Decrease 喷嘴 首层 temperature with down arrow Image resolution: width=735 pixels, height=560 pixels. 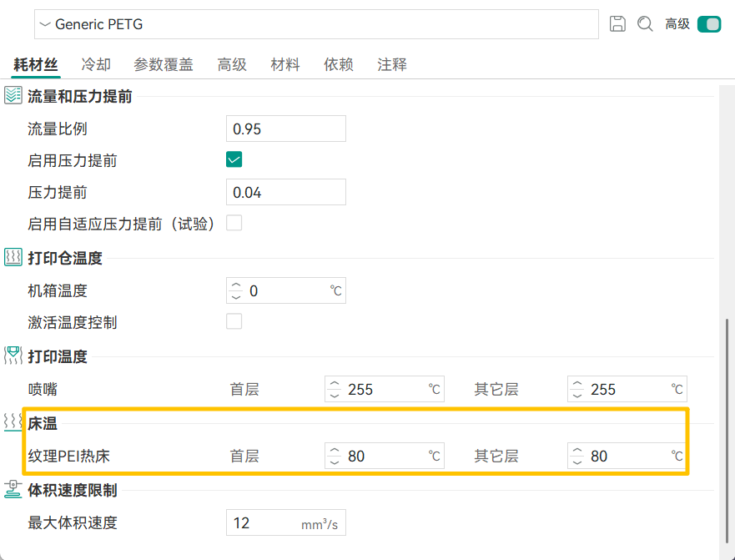click(x=335, y=395)
